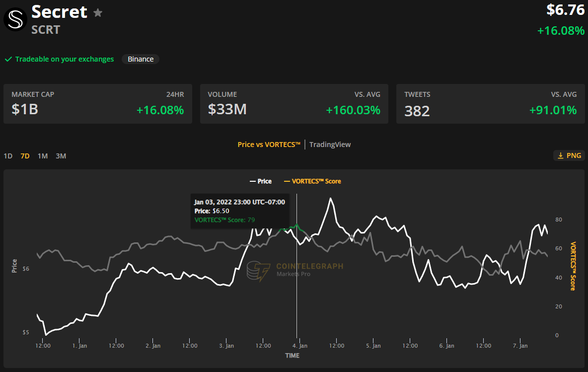Click the 'Price: $6.50' tooltip line
This screenshot has width=588, height=372.
212,211
